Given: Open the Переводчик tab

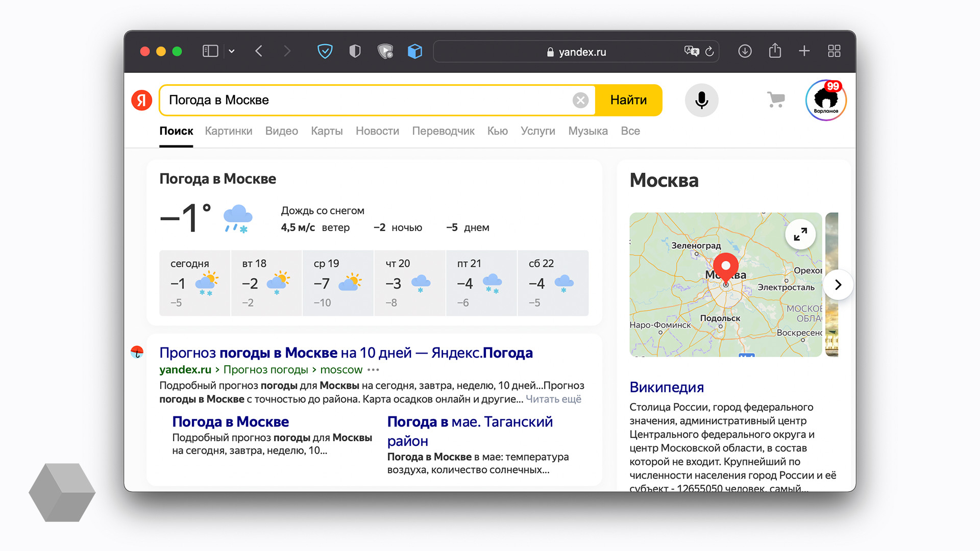Looking at the screenshot, I should 443,131.
